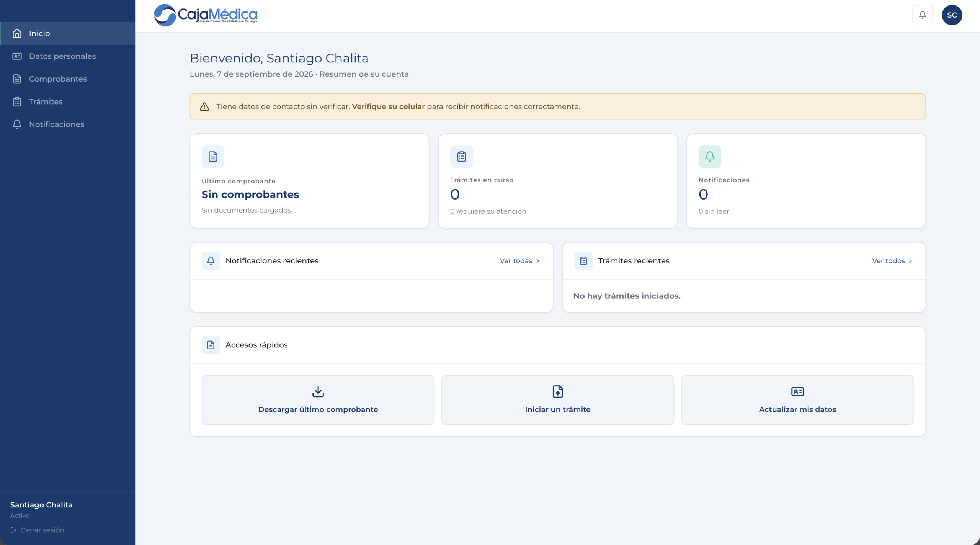Click the Último comprobante document icon
The width and height of the screenshot is (980, 545).
(x=213, y=156)
